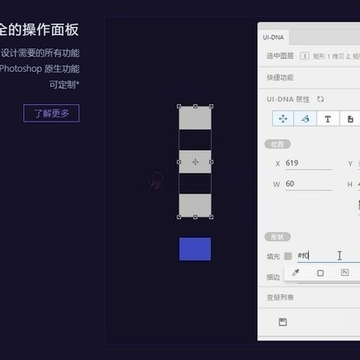The image size is (360, 360).
Task: Click the 填充 label
Action: (273, 256)
